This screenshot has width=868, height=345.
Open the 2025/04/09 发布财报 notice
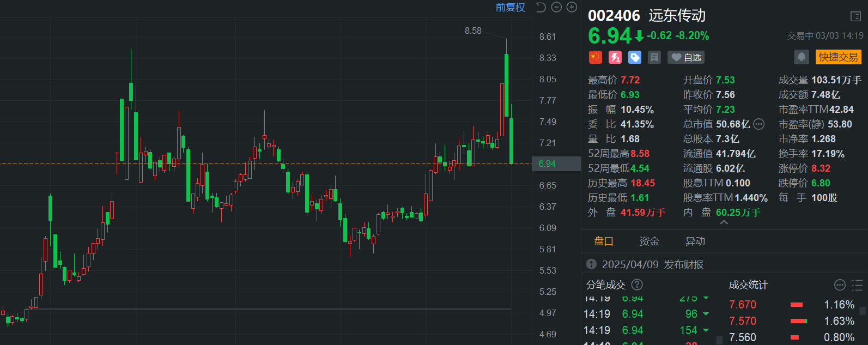tap(652, 264)
